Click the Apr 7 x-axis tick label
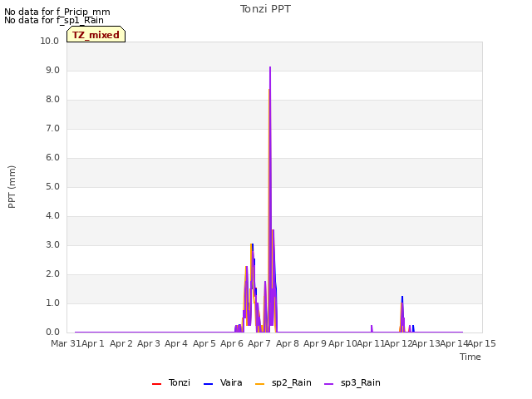Image resolution: width=532 pixels, height=399 pixels. [259, 343]
